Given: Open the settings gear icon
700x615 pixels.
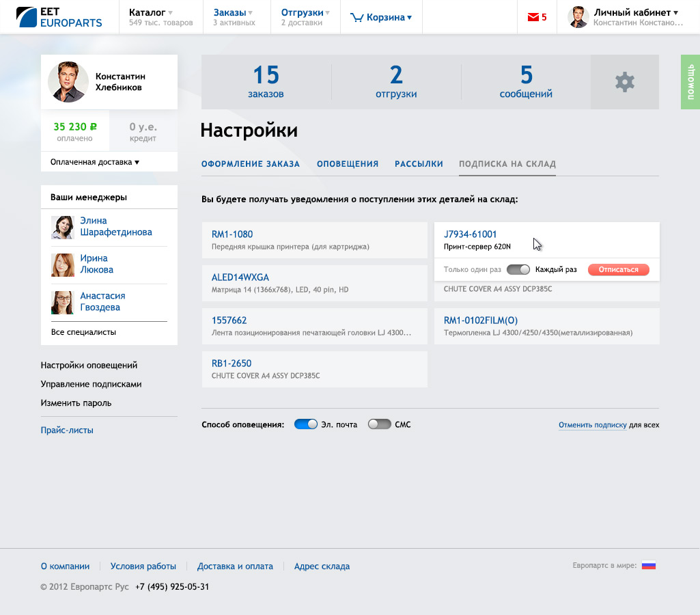Looking at the screenshot, I should click(x=624, y=83).
